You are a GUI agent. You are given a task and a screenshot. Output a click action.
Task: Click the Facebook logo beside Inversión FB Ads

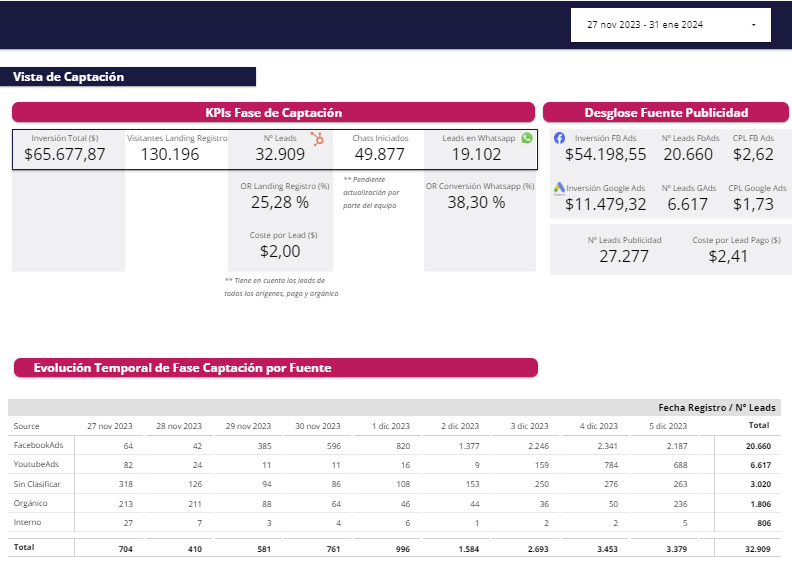[560, 138]
